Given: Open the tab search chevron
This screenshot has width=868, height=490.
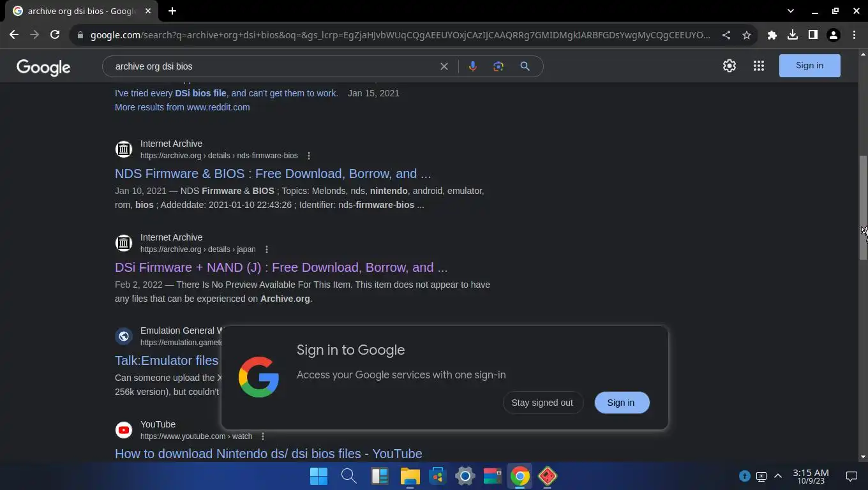Looking at the screenshot, I should coord(791,11).
